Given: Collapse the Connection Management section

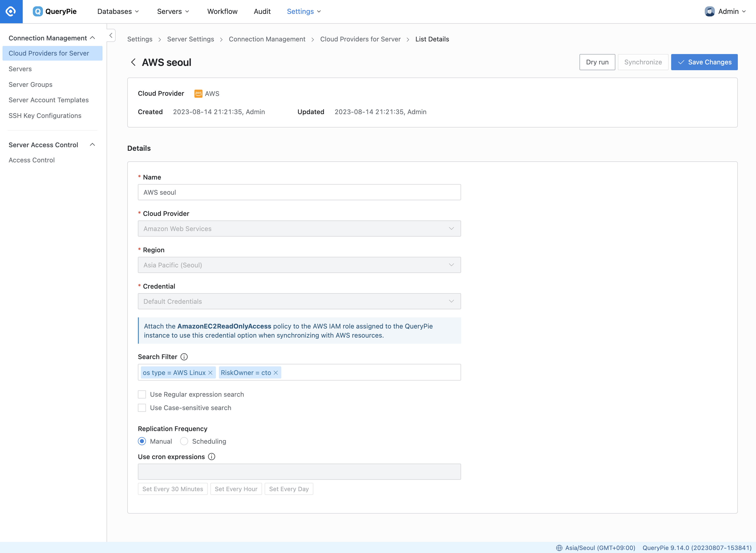Looking at the screenshot, I should pyautogui.click(x=92, y=38).
